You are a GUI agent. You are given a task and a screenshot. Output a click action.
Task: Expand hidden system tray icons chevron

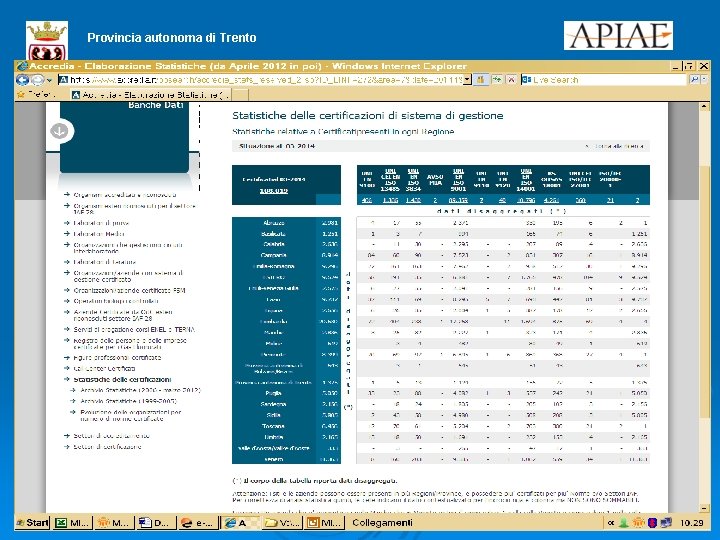[x=611, y=523]
